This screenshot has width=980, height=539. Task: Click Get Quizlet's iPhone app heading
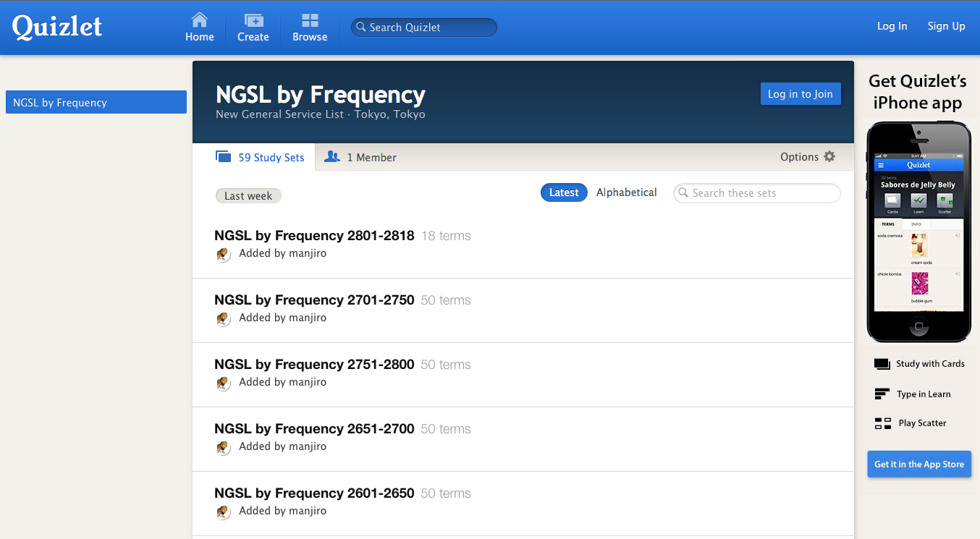[918, 92]
